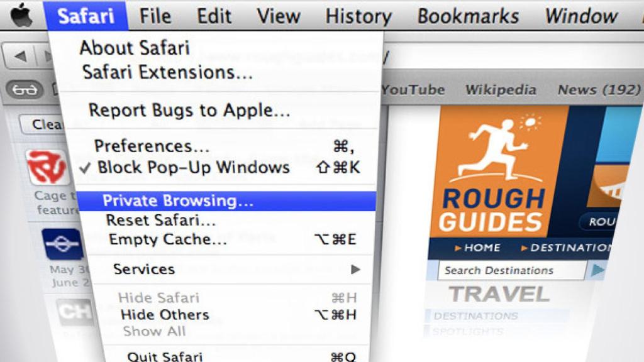Open the Apple menu logo
The height and width of the screenshot is (362, 644).
pyautogui.click(x=22, y=16)
